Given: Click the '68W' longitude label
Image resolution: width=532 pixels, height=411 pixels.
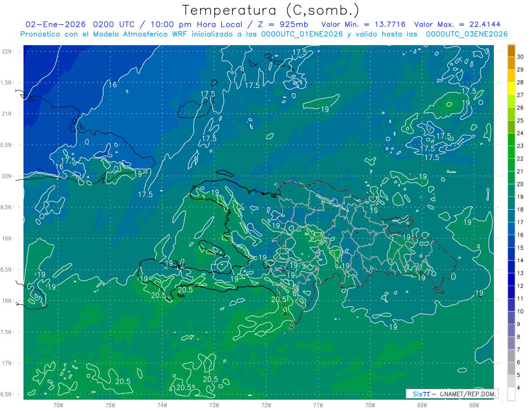Looking at the screenshot, I should pyautogui.click(x=474, y=405).
